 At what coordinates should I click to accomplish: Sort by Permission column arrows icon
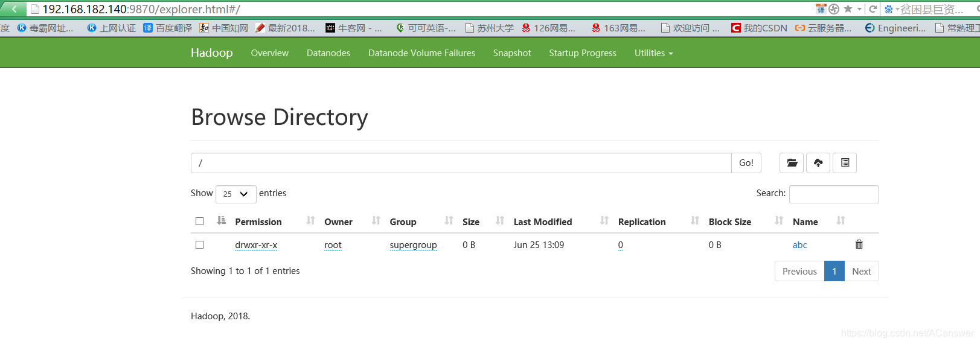(x=310, y=221)
